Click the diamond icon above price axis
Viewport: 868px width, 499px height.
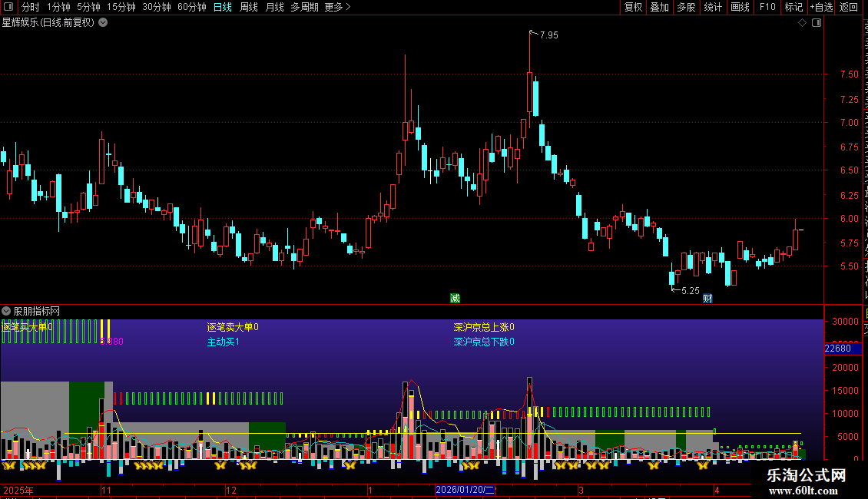[x=802, y=23]
